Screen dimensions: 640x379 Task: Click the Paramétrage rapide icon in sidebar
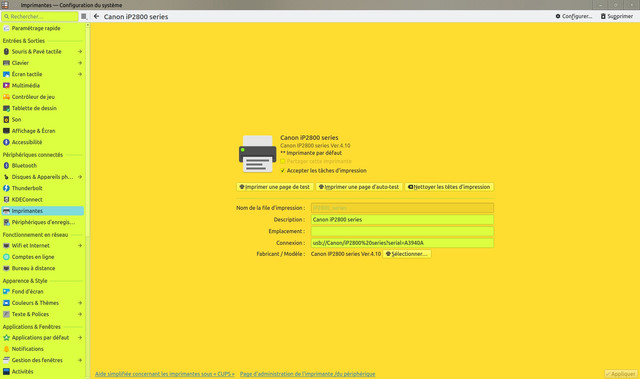tap(6, 28)
